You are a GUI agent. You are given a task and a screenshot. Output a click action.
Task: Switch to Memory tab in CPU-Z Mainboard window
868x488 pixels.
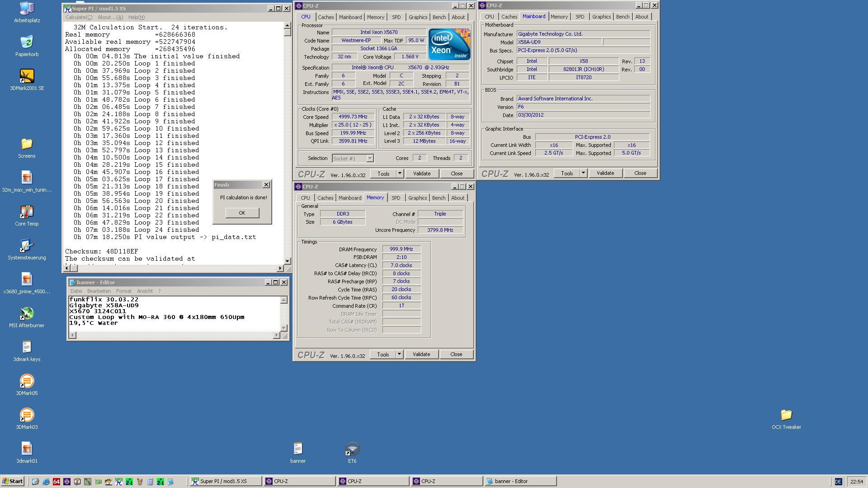559,17
